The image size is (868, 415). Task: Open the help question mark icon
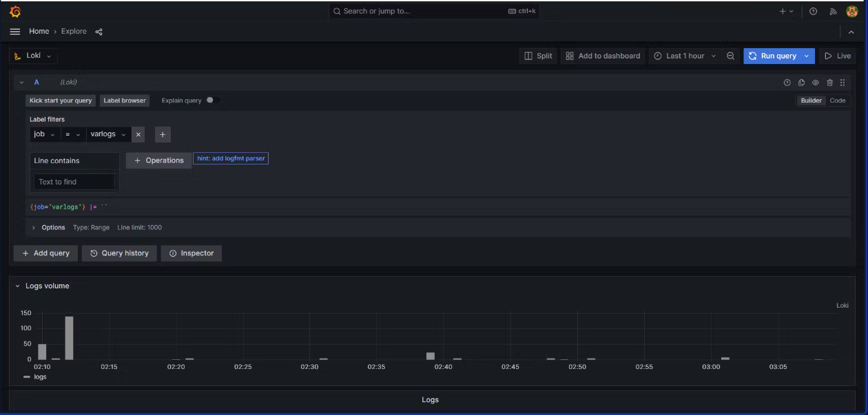(813, 12)
